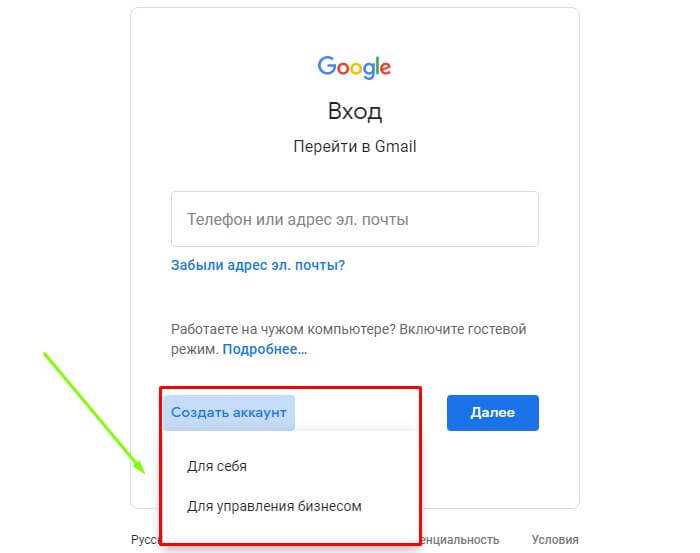Click the "Перейти в Gmail" subtitle

[355, 146]
